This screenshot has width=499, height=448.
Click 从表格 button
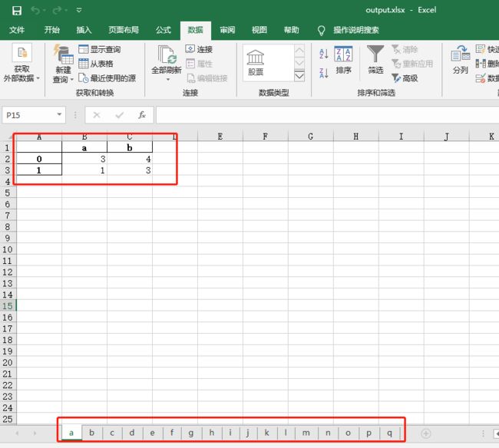click(96, 64)
